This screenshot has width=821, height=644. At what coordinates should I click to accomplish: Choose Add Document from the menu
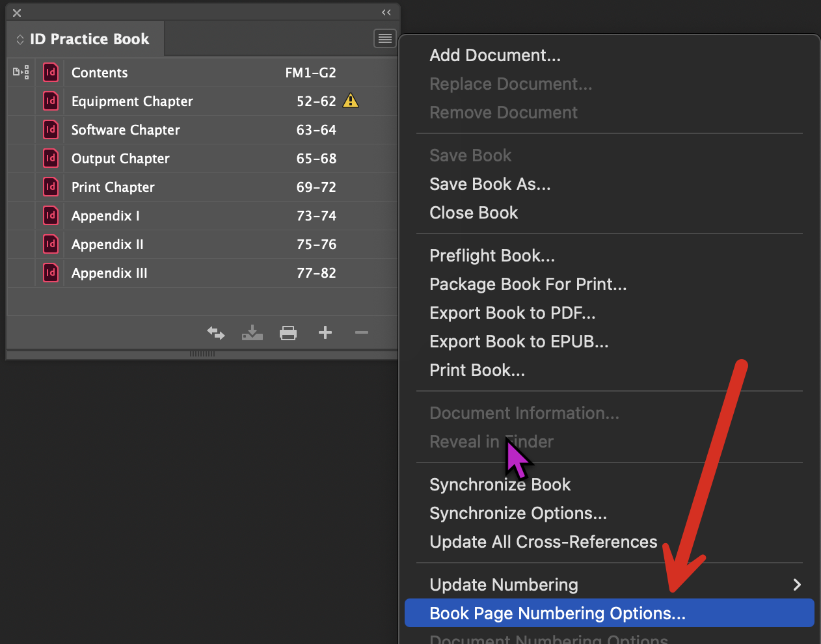(x=494, y=55)
